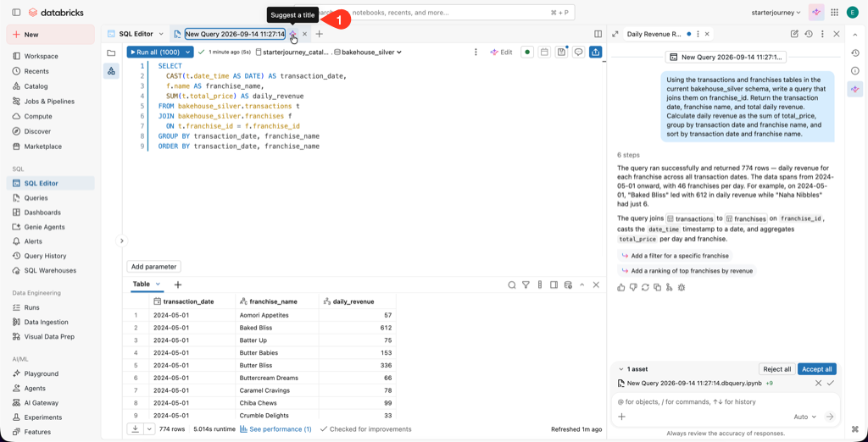Image resolution: width=868 pixels, height=442 pixels.
Task: Click Add parameter button
Action: pyautogui.click(x=154, y=267)
